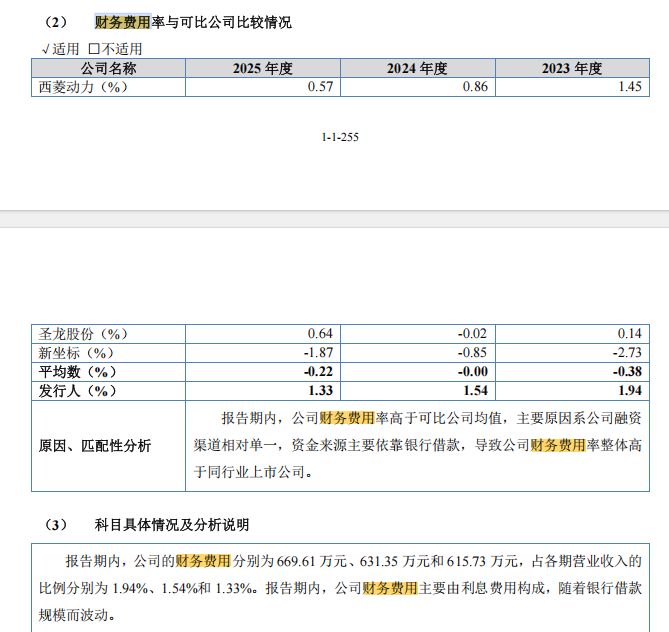Click '631.35 万元' in the last paragraph
669x632 pixels.
[x=395, y=561]
